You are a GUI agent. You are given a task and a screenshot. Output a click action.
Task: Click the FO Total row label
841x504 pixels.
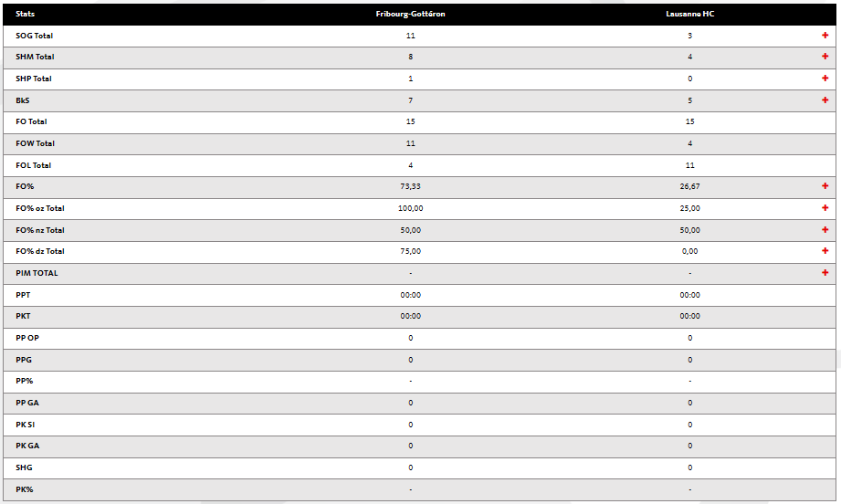coord(31,121)
